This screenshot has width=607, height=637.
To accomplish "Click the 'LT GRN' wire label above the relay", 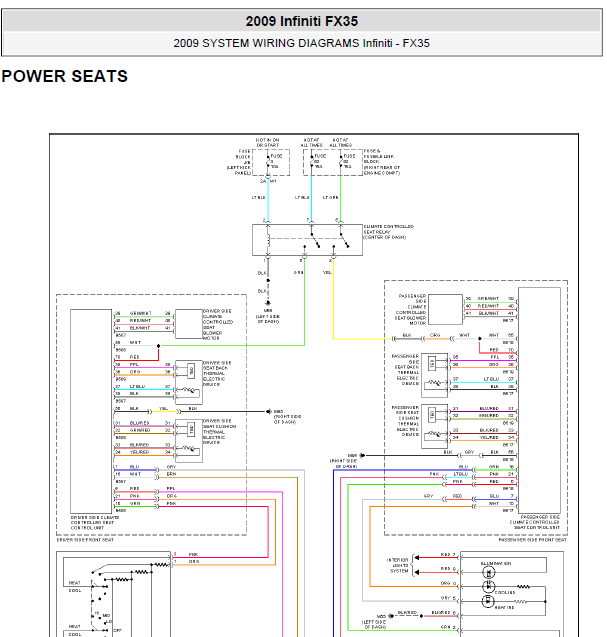I will [330, 197].
